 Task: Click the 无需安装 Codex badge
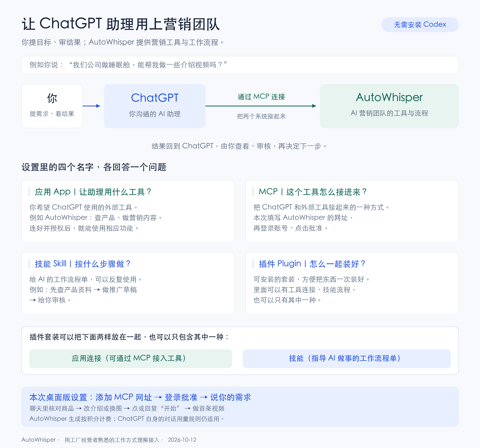point(420,25)
